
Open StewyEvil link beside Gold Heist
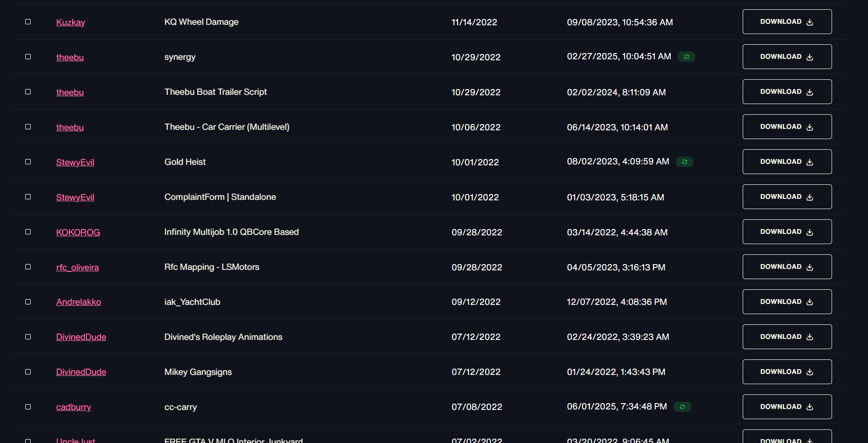point(75,162)
